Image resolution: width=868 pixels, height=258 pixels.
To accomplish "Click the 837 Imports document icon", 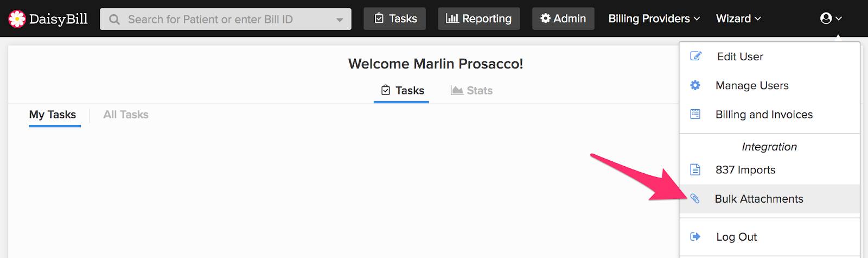I will [x=695, y=169].
